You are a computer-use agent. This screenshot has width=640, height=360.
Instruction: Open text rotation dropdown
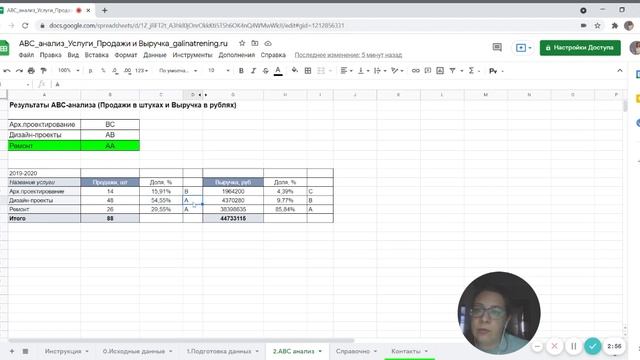(397, 71)
